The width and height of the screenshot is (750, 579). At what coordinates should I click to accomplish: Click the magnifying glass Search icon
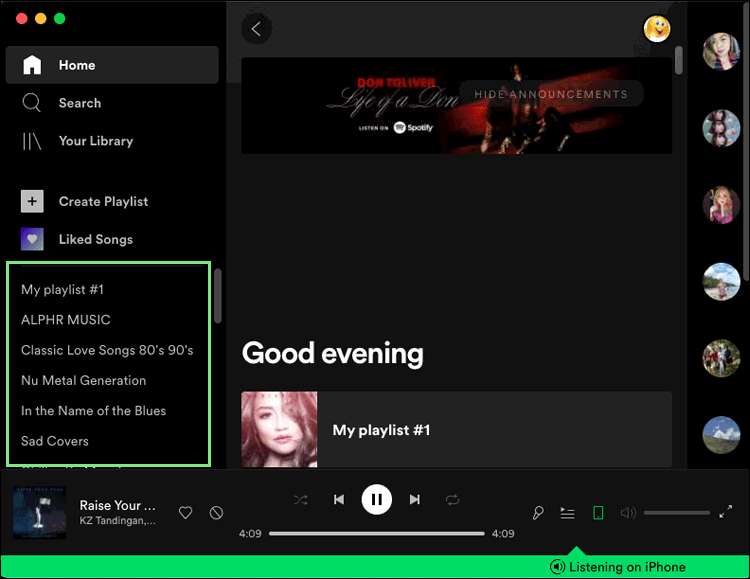click(32, 103)
